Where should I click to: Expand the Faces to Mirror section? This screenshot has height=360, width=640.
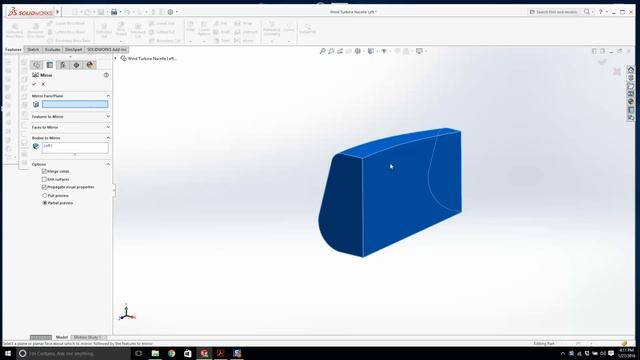click(108, 127)
